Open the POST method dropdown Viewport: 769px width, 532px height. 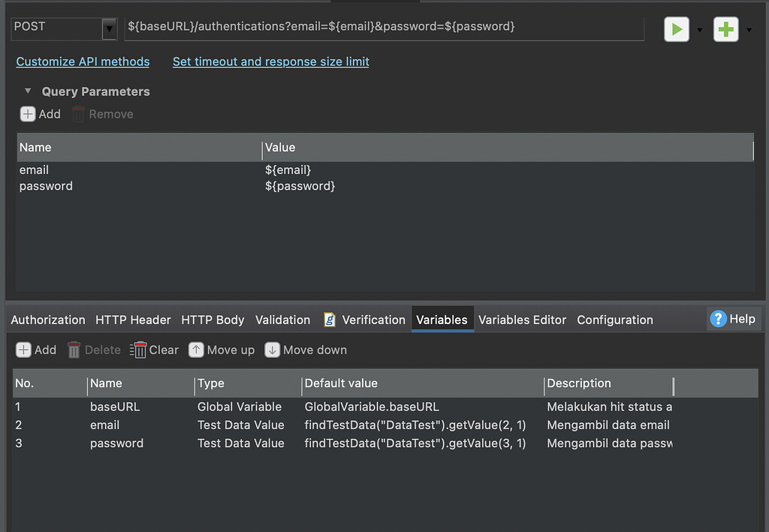click(x=110, y=29)
